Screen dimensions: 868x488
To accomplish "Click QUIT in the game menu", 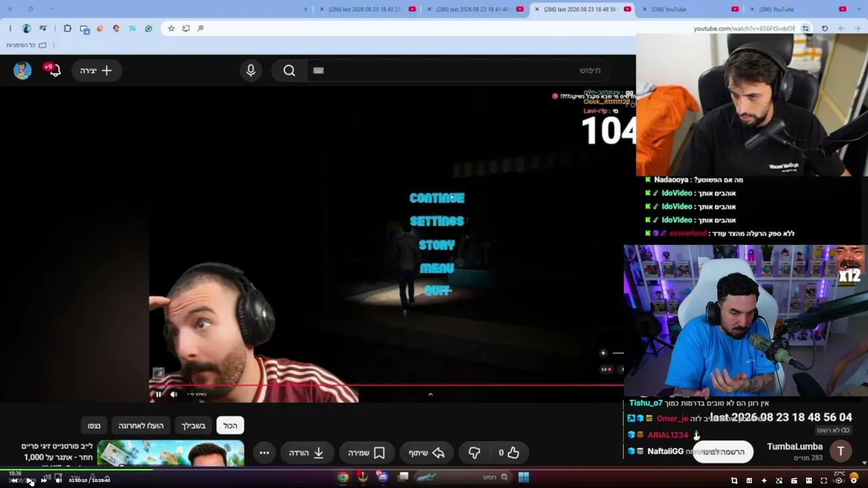I will (x=437, y=291).
